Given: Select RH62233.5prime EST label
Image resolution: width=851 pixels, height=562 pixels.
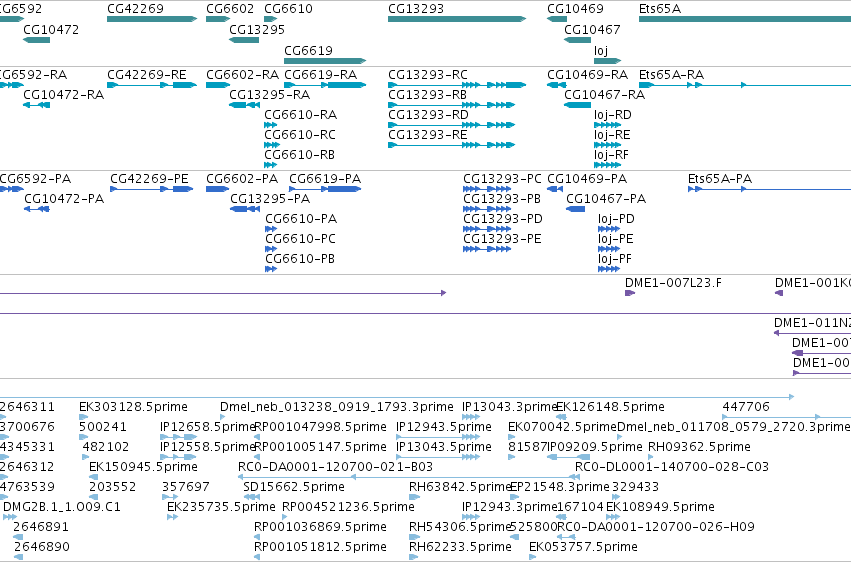Looking at the screenshot, I should [460, 546].
